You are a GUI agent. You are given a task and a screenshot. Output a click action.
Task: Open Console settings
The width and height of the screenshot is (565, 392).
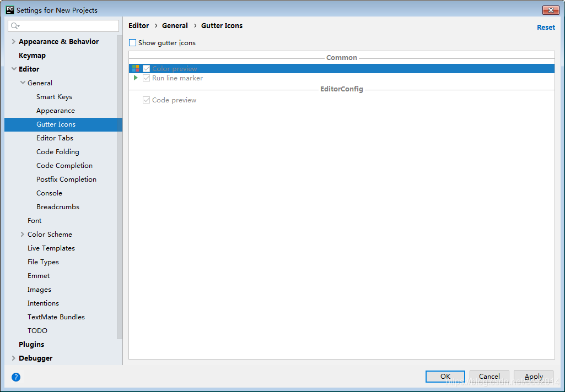(x=50, y=193)
